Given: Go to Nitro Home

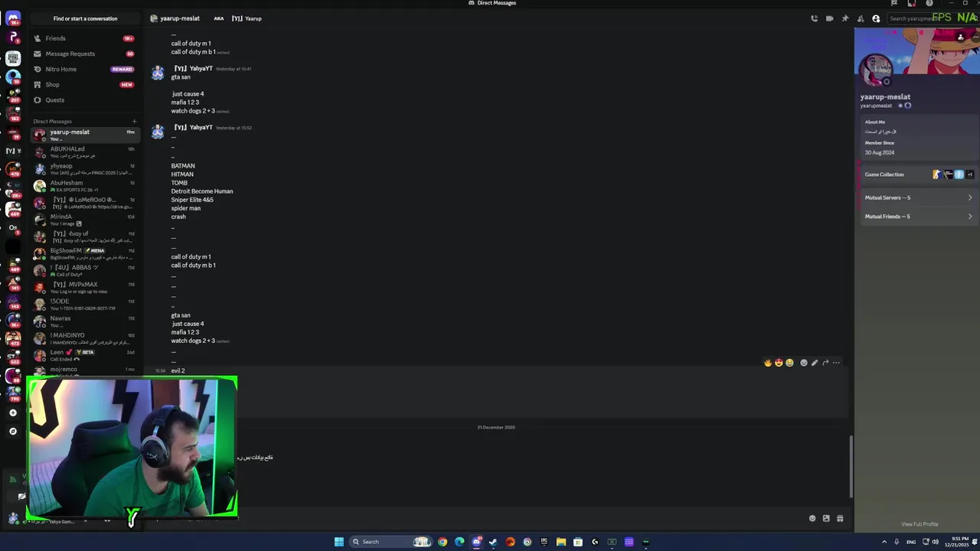Looking at the screenshot, I should [x=84, y=69].
